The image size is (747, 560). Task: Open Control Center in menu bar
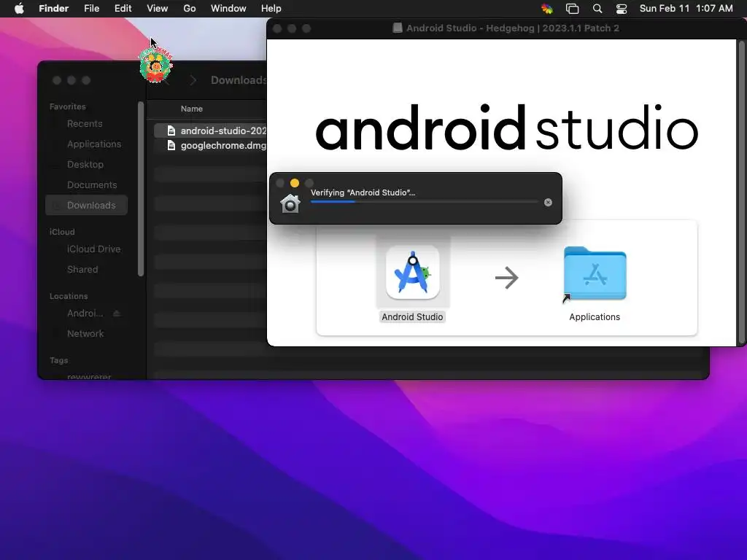(622, 9)
